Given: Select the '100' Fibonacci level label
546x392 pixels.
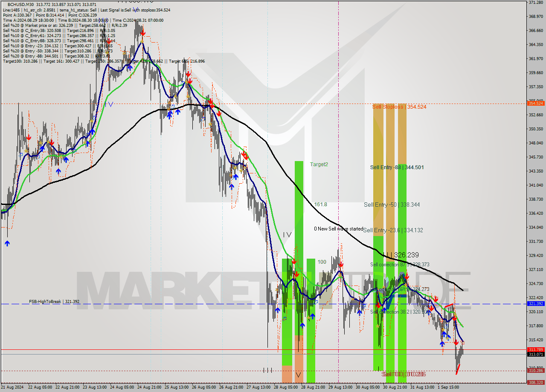Looking at the screenshot, I should 322,262.
